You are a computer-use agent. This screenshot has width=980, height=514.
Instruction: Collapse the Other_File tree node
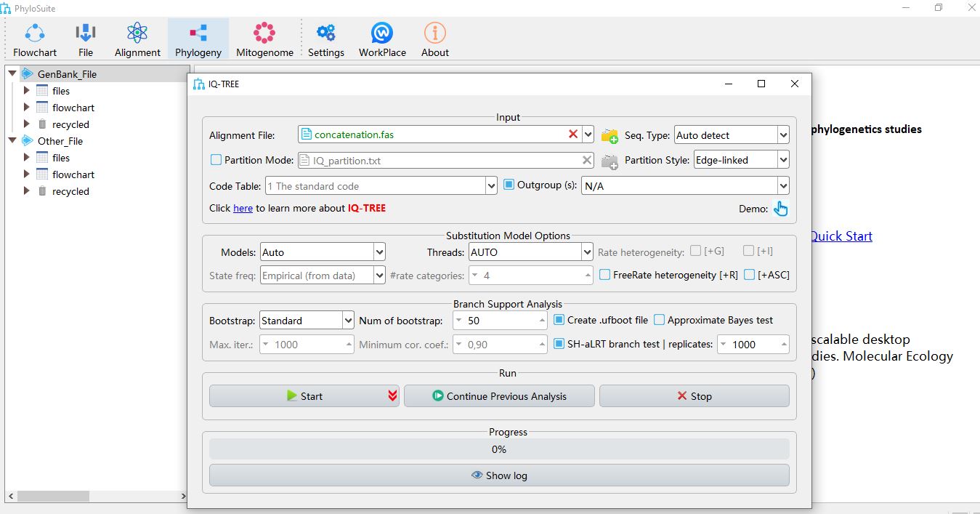pyautogui.click(x=12, y=140)
